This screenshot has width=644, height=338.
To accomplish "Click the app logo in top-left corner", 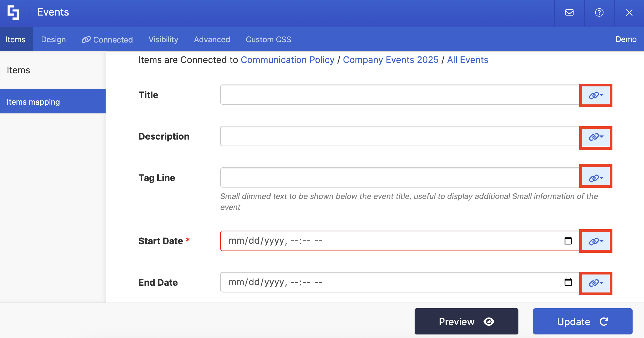I will point(13,13).
